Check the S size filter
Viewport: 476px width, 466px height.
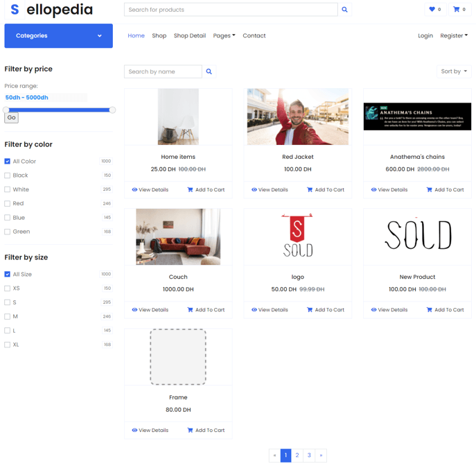8,302
